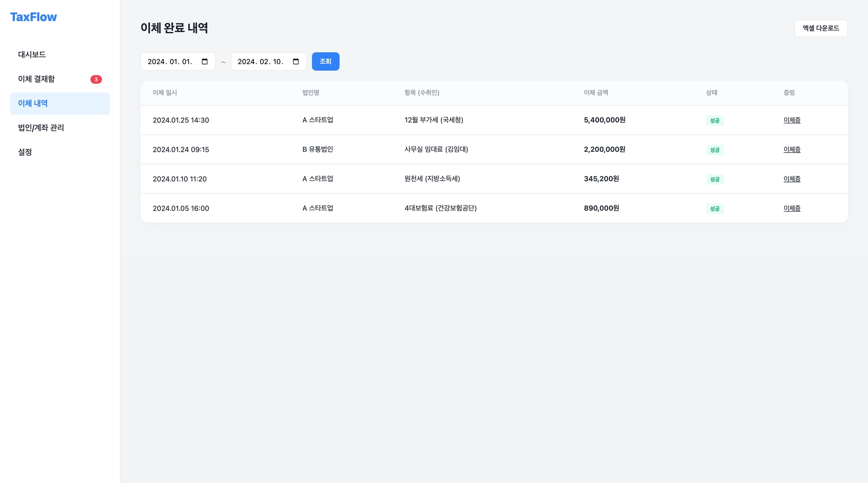View 이체증 for 원천세 transfer
The image size is (868, 483).
tap(792, 179)
